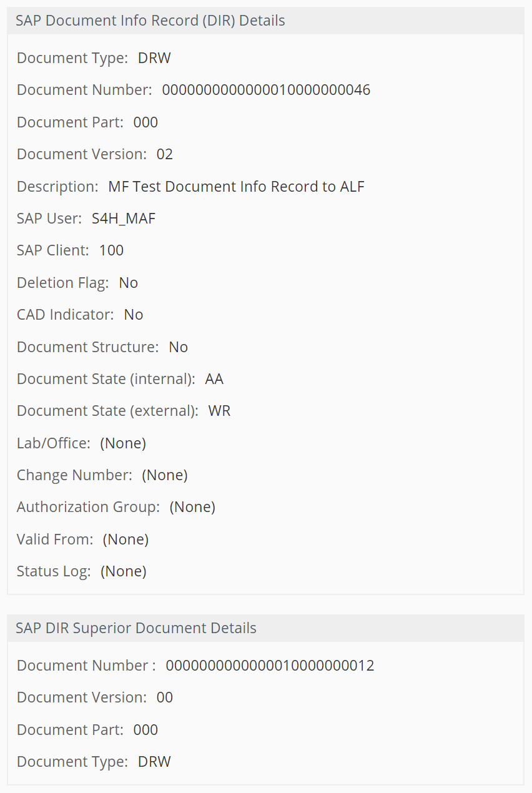Viewport: 532px width, 793px height.
Task: Click the SAP Document Info Record Details header
Action: (150, 21)
